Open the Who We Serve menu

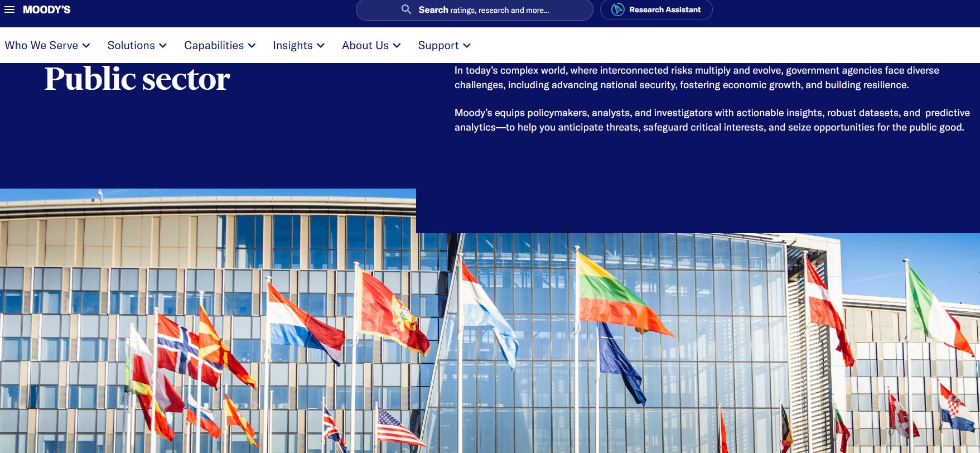point(41,45)
